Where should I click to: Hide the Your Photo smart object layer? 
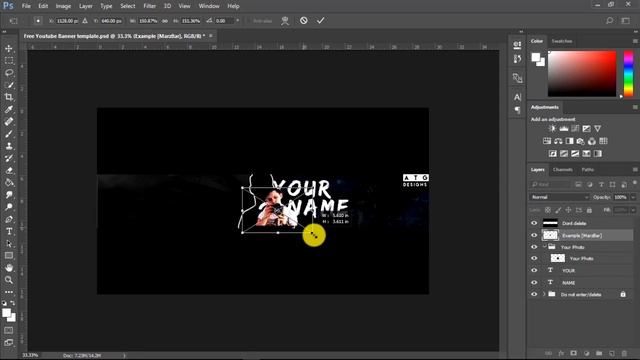(x=534, y=258)
